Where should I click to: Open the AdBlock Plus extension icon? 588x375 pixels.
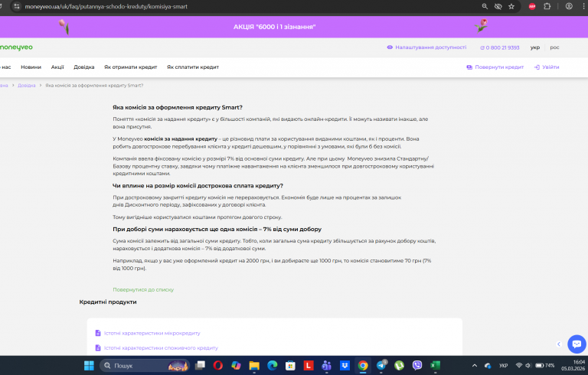[532, 6]
